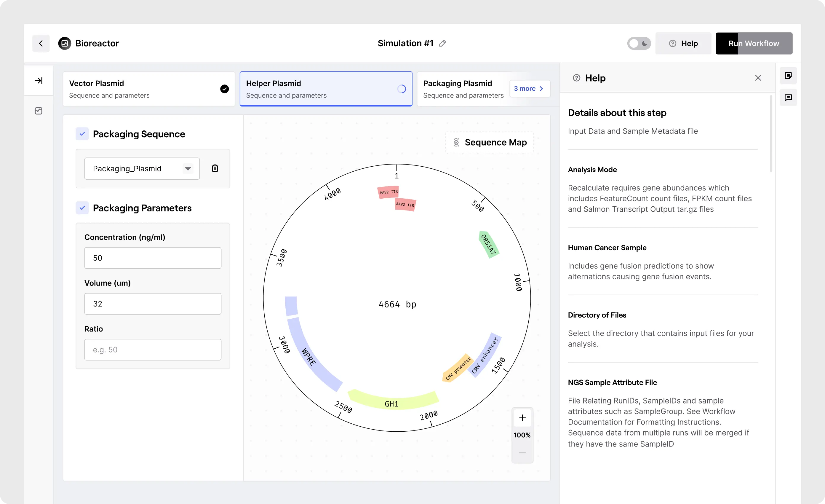Uncheck the Packaging Parameters checkbox

pyautogui.click(x=82, y=208)
